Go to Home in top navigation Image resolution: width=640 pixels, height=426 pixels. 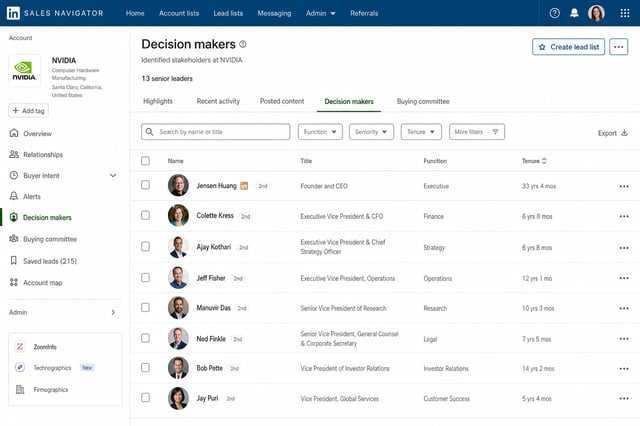(x=135, y=13)
